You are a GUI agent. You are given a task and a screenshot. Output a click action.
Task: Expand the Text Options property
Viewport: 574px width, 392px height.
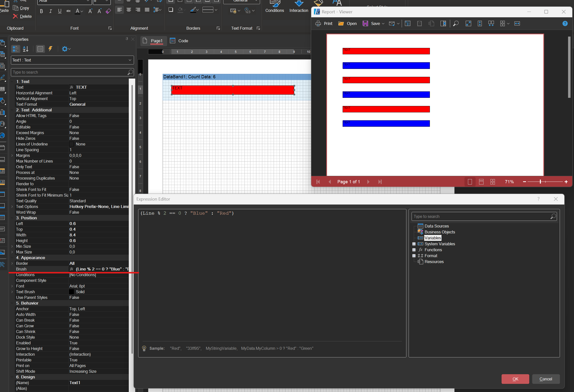point(12,206)
